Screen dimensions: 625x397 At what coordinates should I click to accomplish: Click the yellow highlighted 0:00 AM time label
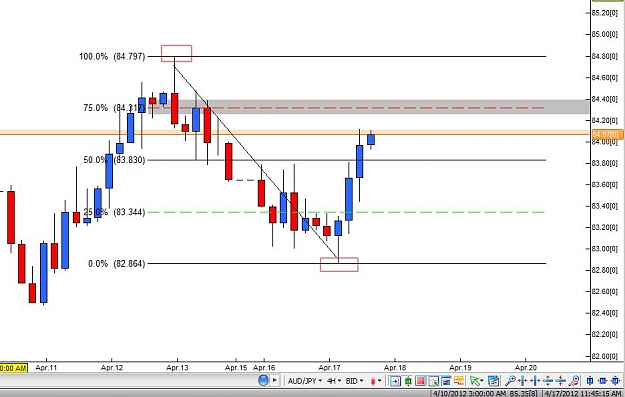14,368
